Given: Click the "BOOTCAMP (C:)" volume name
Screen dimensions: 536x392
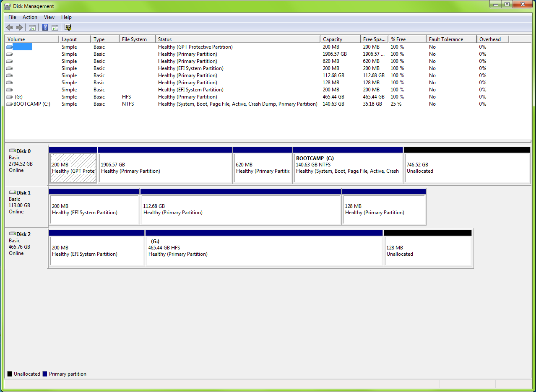Looking at the screenshot, I should pyautogui.click(x=32, y=104).
